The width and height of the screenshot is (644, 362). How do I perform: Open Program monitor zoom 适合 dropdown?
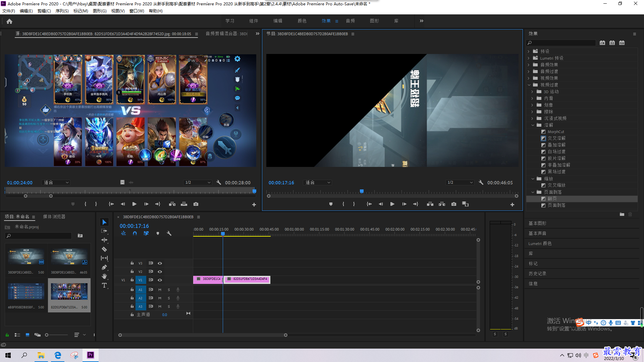click(x=317, y=182)
